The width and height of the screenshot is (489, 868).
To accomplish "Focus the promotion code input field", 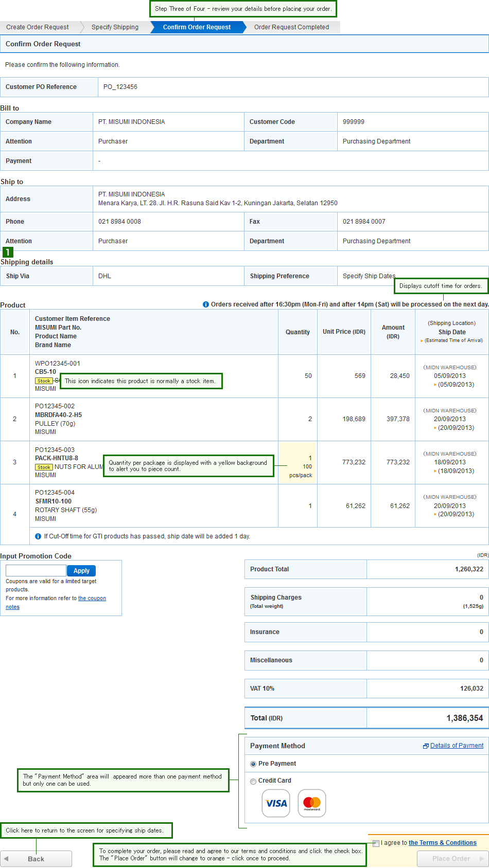I will click(x=36, y=570).
